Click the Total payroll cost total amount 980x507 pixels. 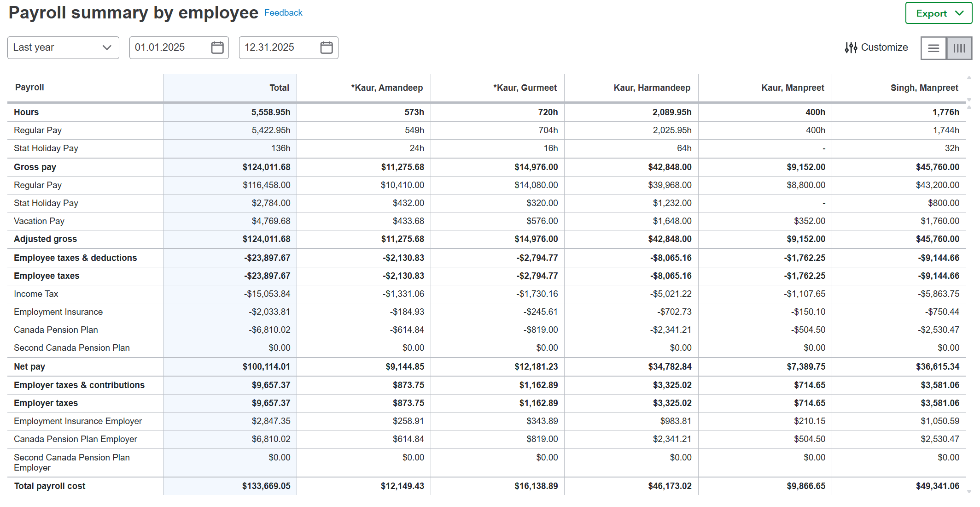coord(266,486)
